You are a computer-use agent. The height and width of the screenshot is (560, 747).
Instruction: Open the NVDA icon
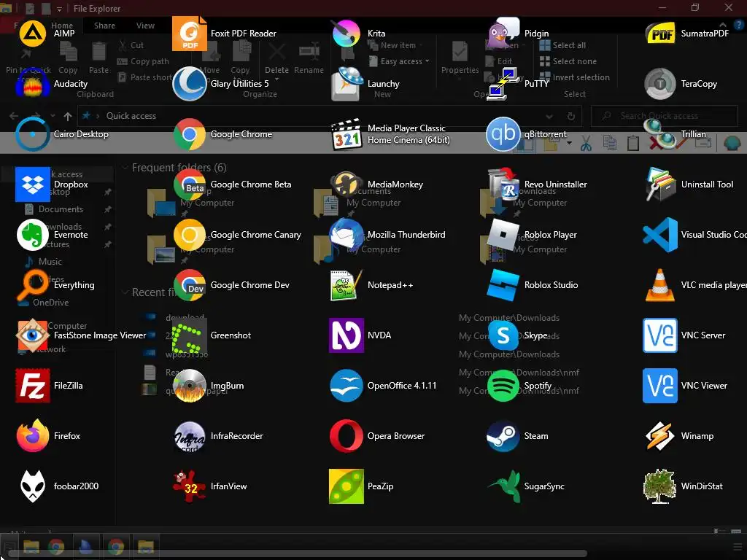click(347, 335)
